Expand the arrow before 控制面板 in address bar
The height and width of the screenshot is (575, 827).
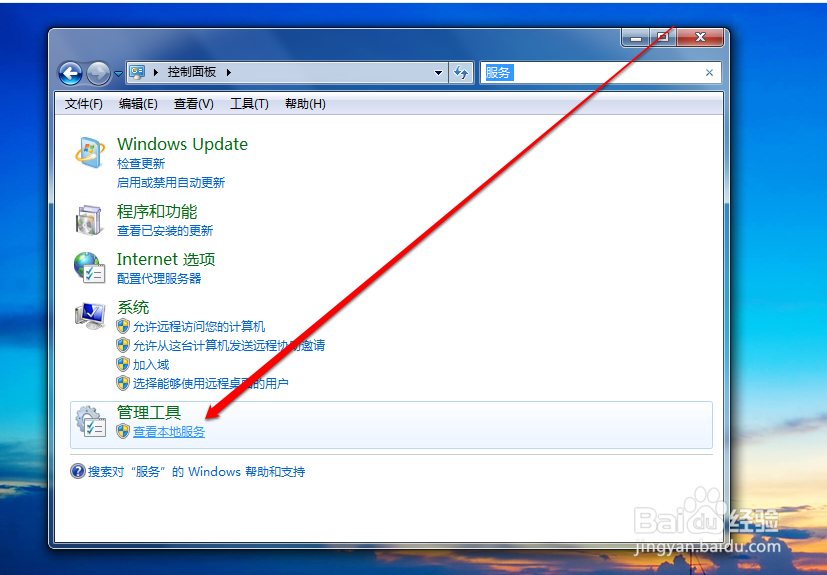coord(156,72)
